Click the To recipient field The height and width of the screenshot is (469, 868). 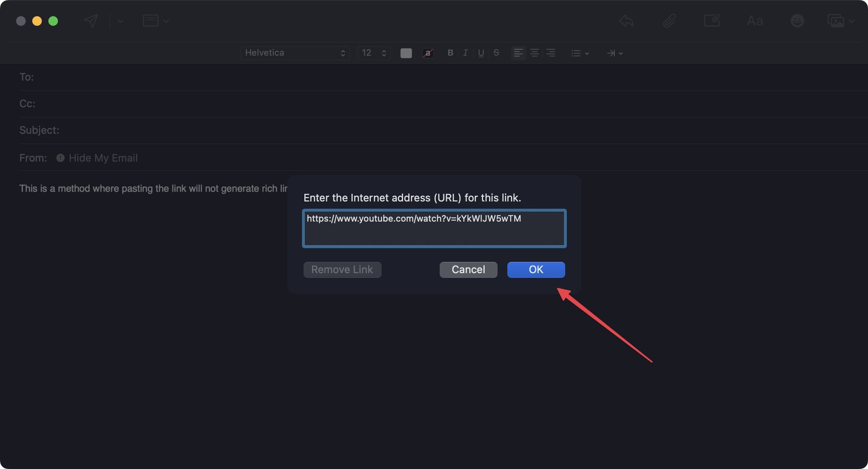[443, 77]
